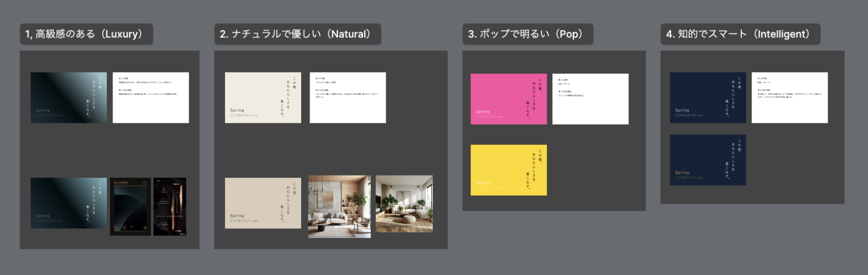Select the living room photo with wooden floor
Viewport: 868px width, 275px height.
point(404,203)
